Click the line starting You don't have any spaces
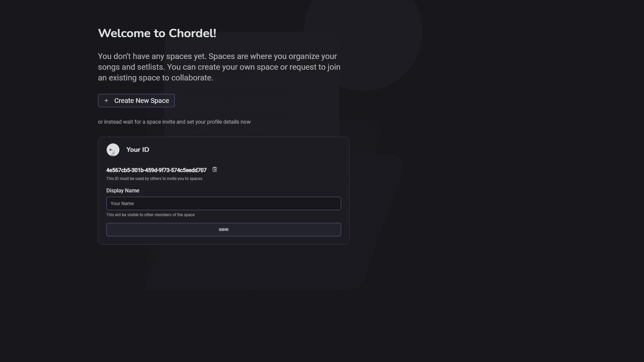 point(217,56)
